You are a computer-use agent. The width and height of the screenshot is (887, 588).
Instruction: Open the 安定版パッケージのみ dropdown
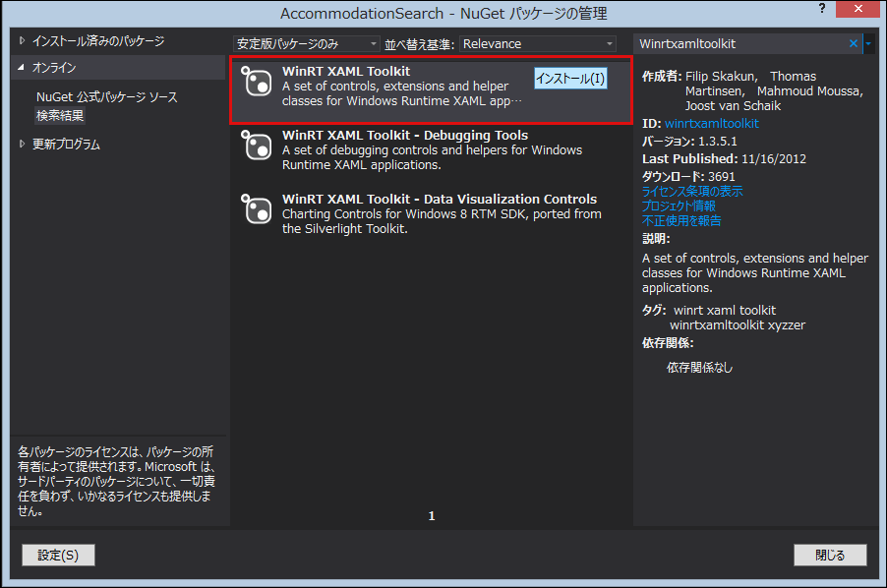(x=306, y=43)
